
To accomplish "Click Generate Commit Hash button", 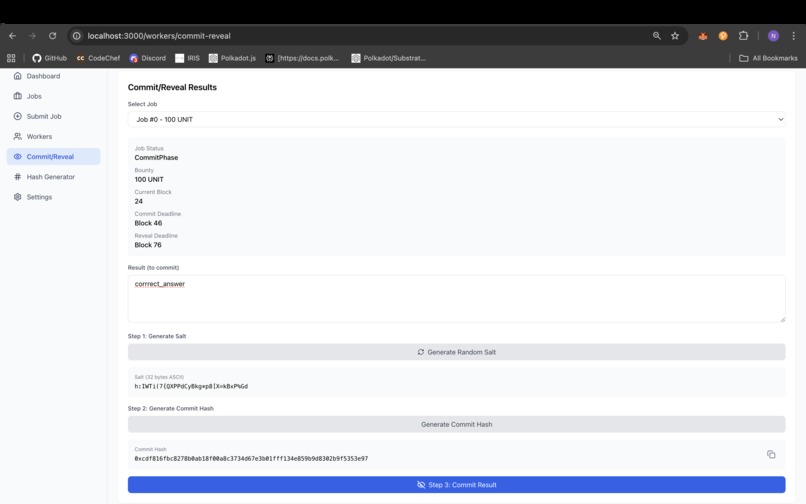I will 456,424.
